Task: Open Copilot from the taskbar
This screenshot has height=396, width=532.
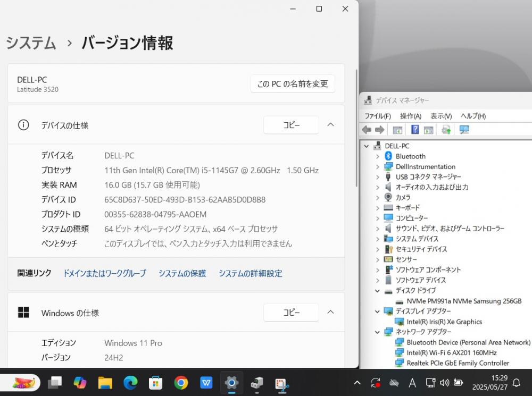Action: point(80,383)
